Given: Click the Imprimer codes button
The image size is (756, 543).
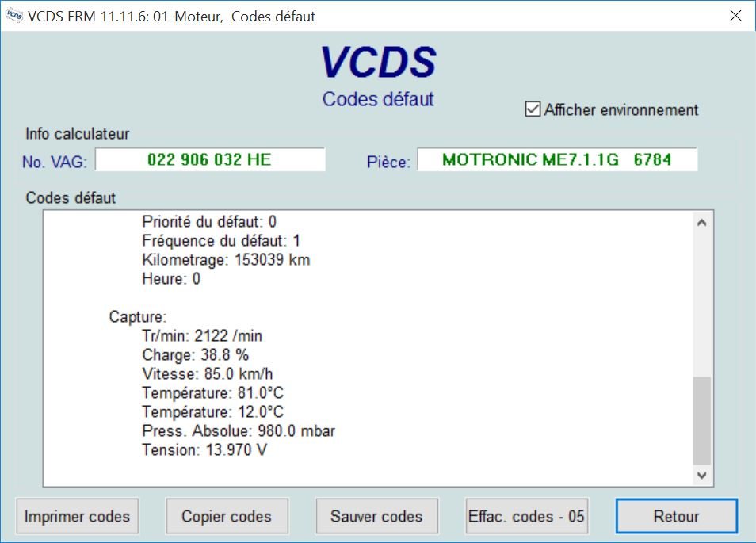Looking at the screenshot, I should point(77,516).
